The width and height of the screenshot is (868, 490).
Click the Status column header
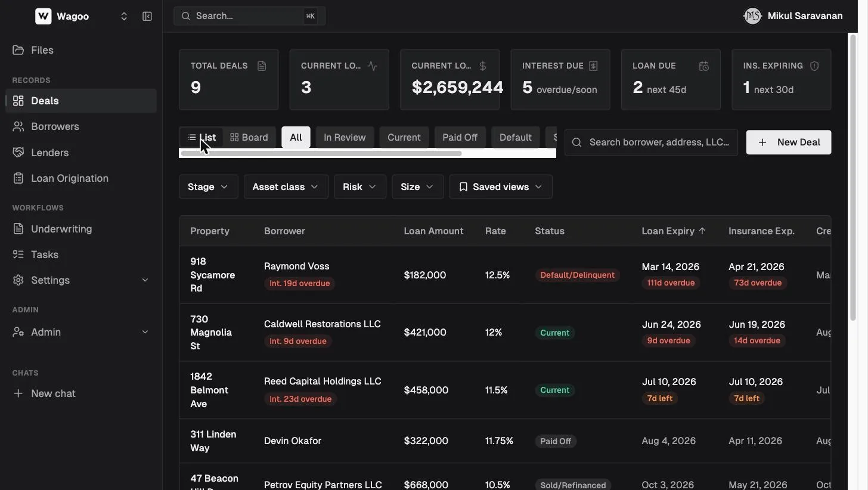(x=550, y=231)
